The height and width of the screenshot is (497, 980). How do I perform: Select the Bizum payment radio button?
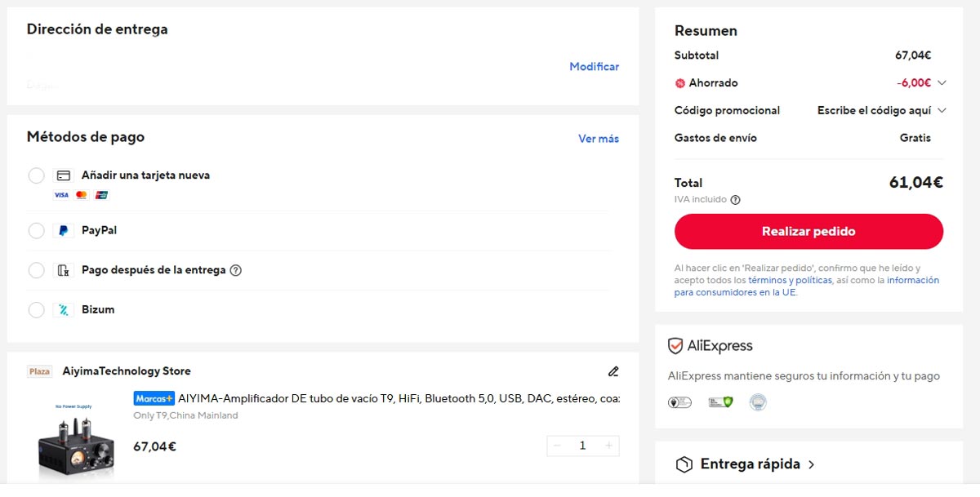36,310
